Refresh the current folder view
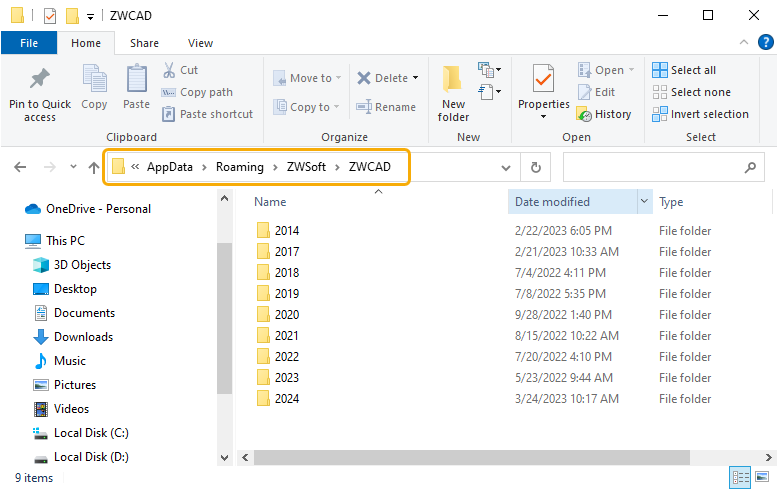Viewport: 778px width, 490px height. click(536, 168)
